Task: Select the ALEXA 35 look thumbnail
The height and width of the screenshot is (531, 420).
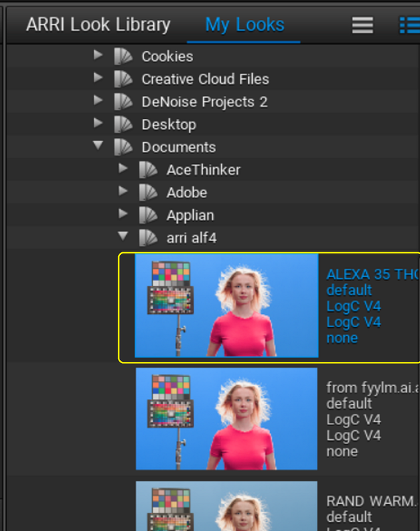Action: point(226,306)
